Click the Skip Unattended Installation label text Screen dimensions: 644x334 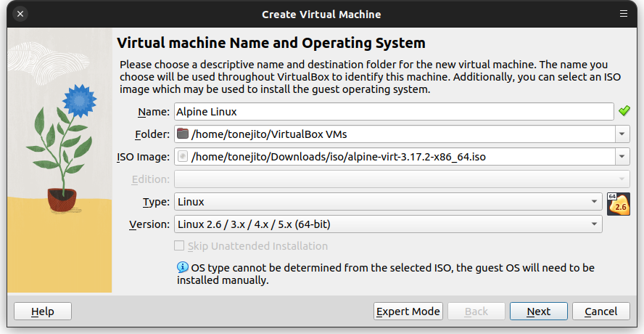(257, 246)
